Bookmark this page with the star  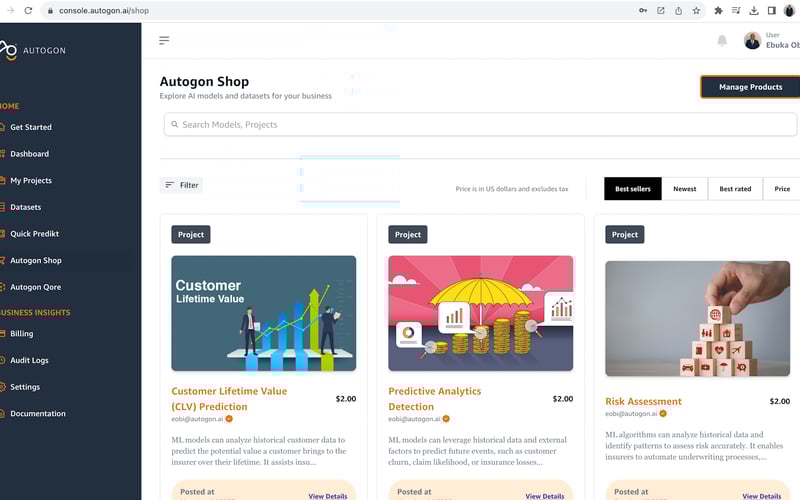[x=696, y=10]
